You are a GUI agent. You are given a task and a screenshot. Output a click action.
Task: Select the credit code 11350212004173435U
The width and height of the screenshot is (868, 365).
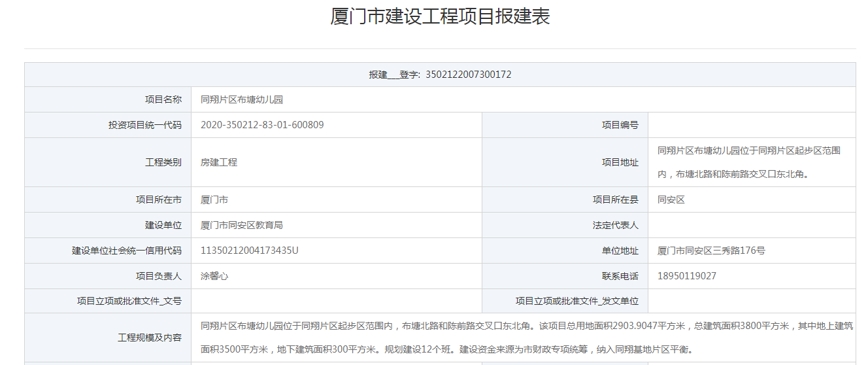[x=250, y=251]
